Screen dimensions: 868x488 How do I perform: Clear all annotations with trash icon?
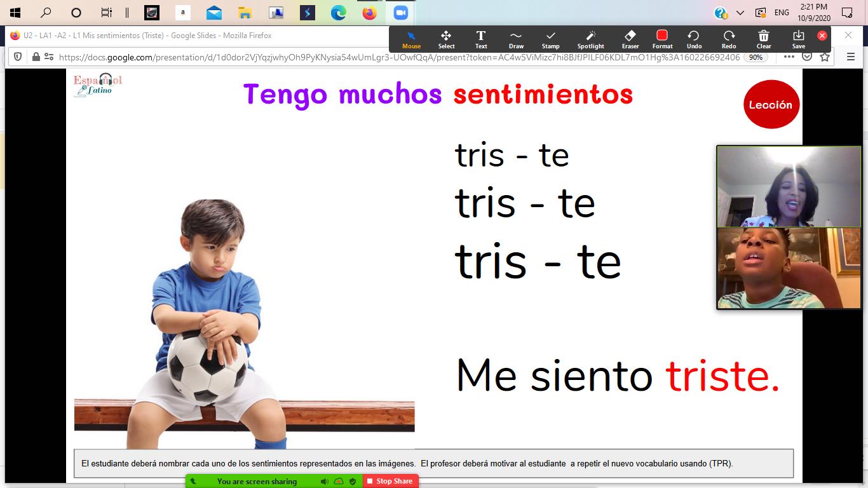click(764, 39)
